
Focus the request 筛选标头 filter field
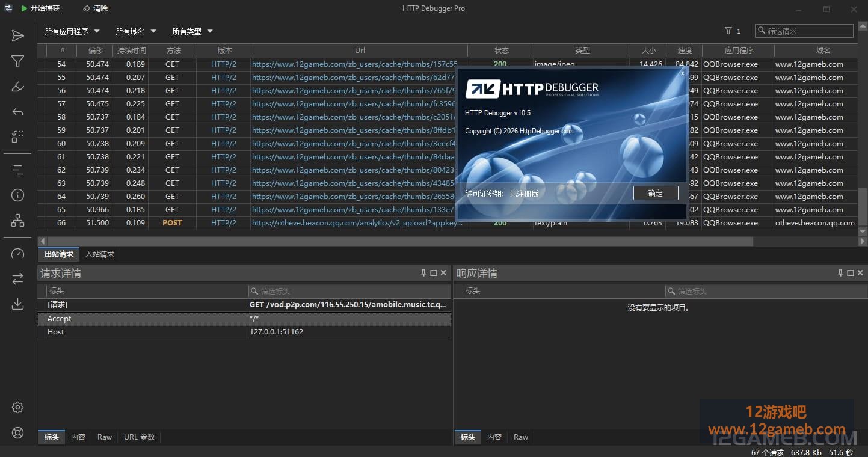349,291
